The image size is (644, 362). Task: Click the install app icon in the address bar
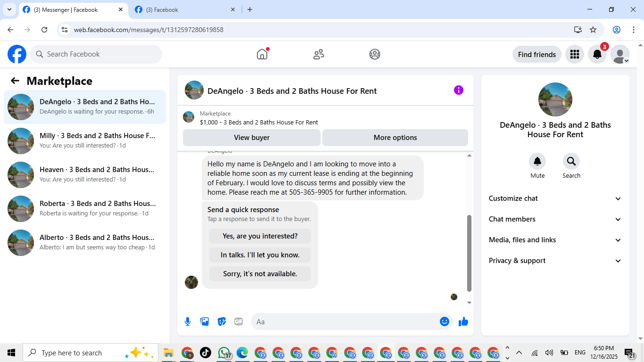click(x=578, y=30)
